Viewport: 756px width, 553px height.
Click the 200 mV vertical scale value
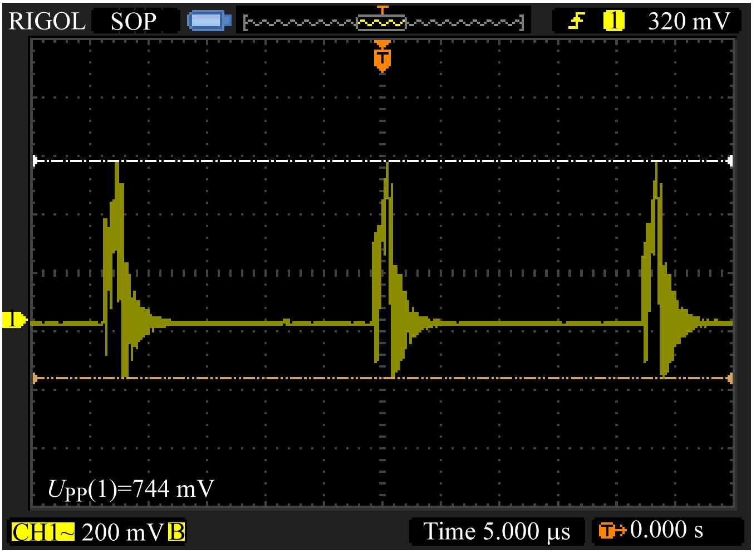tap(122, 532)
